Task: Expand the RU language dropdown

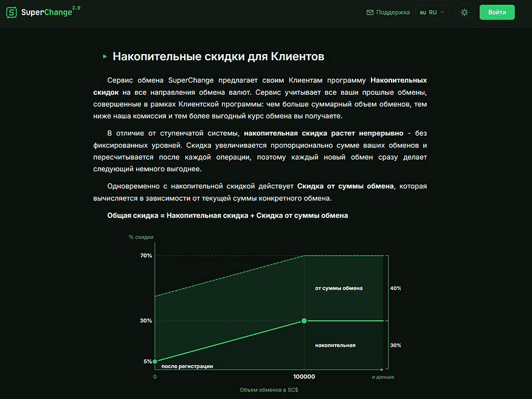Action: (x=432, y=13)
